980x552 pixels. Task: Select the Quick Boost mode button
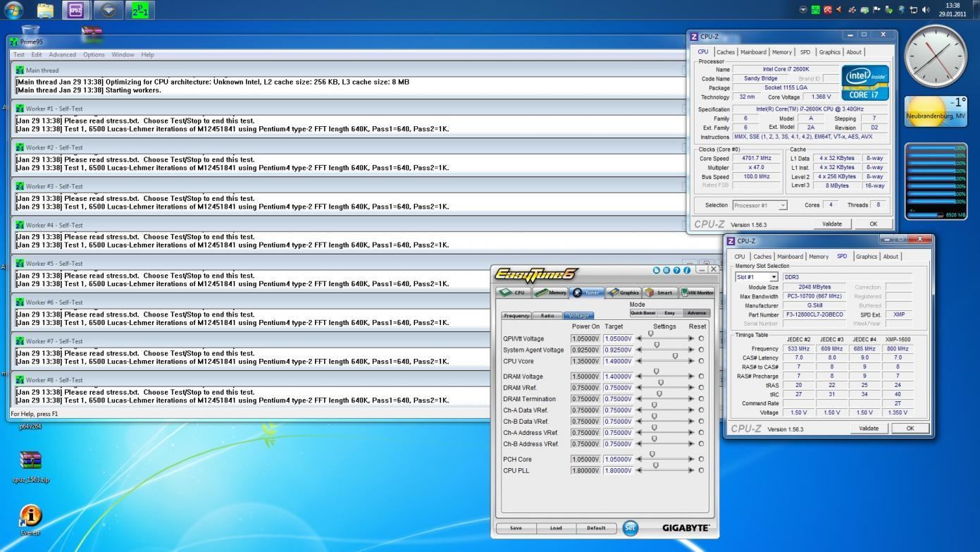(643, 313)
